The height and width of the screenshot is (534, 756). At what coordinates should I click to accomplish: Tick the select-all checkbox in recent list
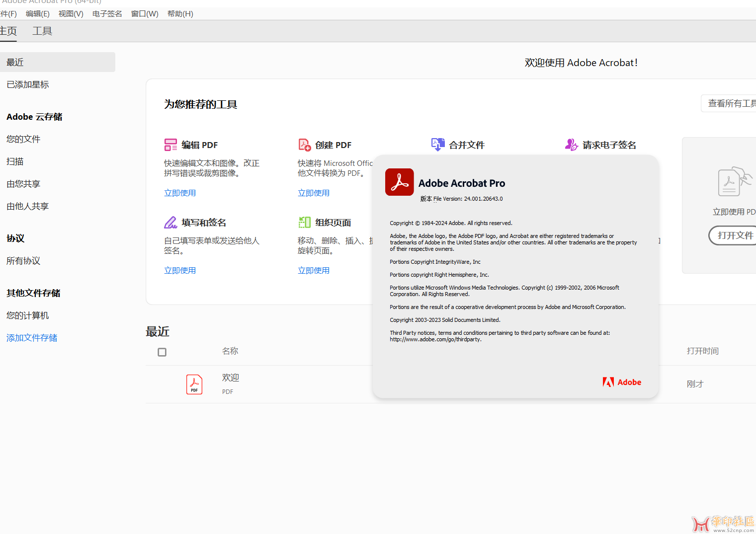point(162,352)
